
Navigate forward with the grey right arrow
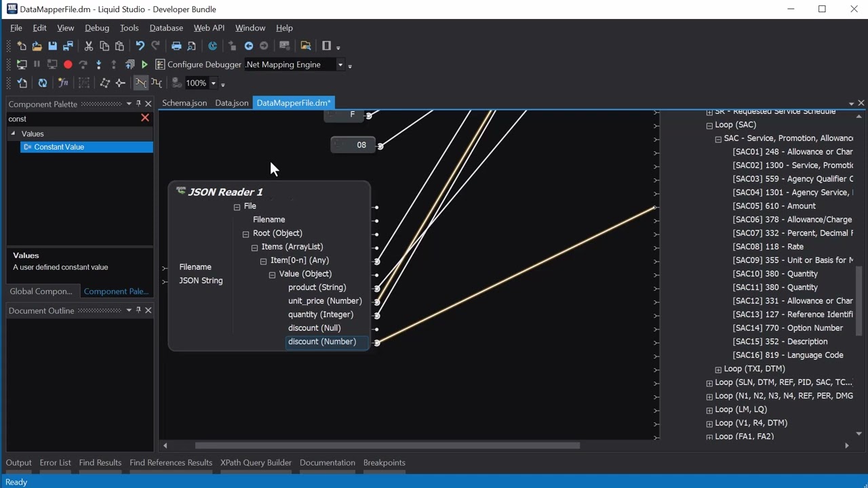click(264, 46)
